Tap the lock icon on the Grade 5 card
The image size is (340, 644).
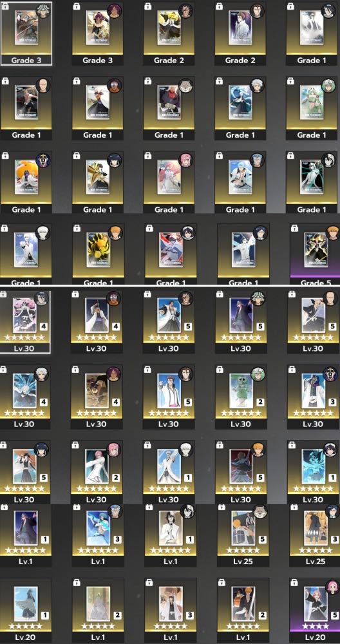pos(294,227)
